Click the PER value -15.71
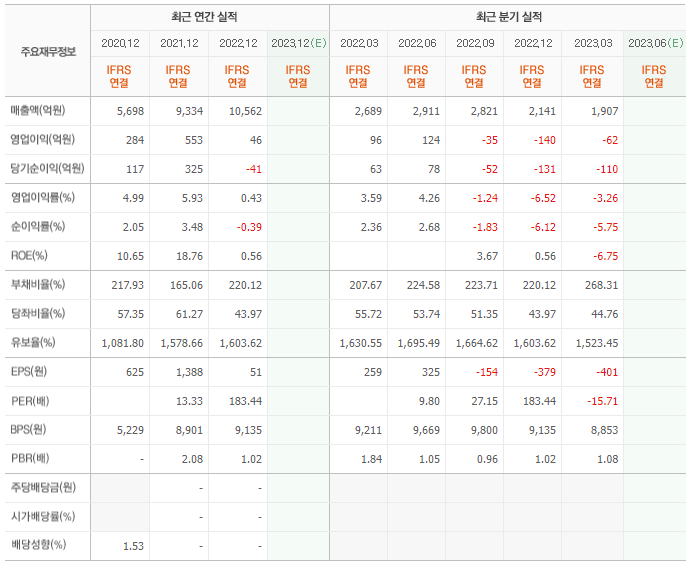 602,401
